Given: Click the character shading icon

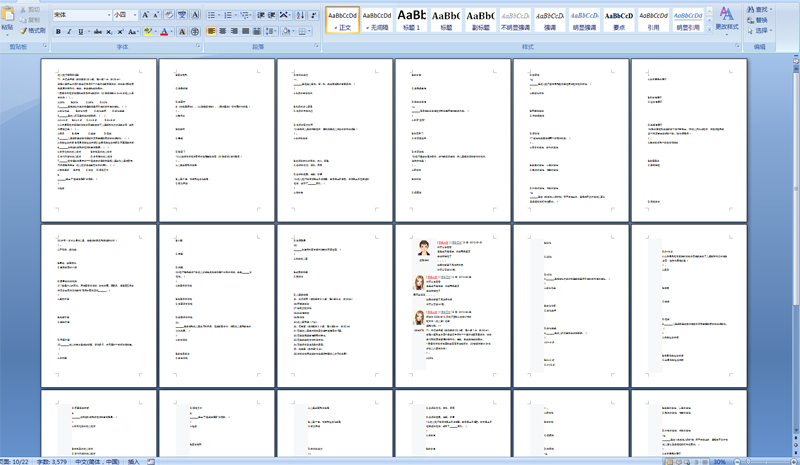Looking at the screenshot, I should [182, 32].
